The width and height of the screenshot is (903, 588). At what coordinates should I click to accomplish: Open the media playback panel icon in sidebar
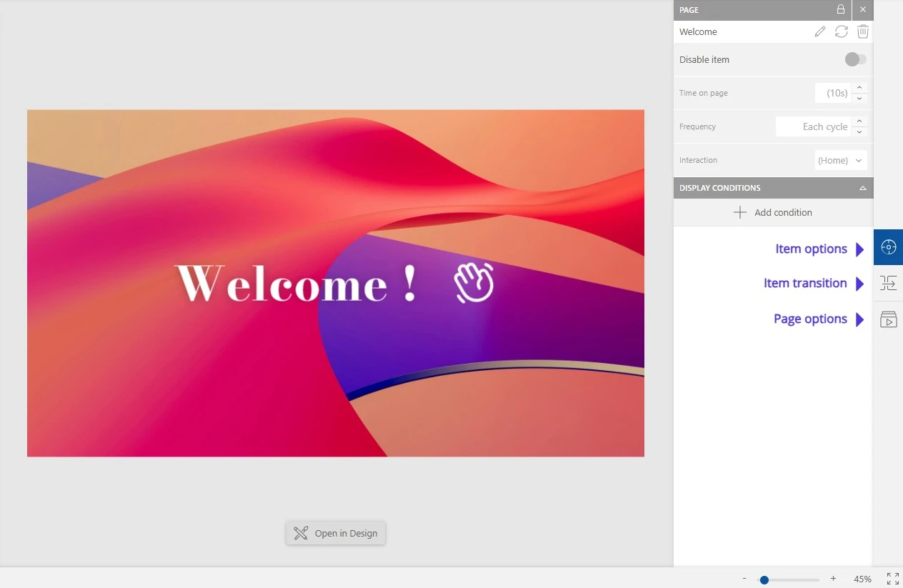coord(888,319)
